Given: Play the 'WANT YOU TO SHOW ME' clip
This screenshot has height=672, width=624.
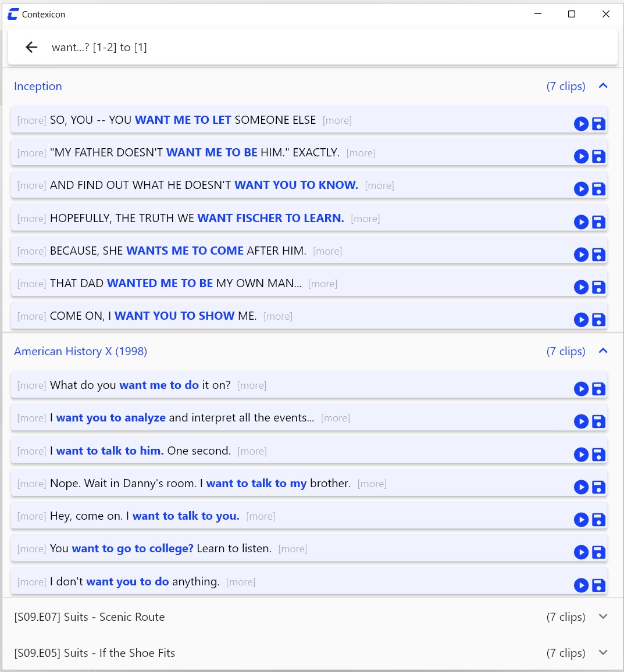Looking at the screenshot, I should [x=581, y=320].
